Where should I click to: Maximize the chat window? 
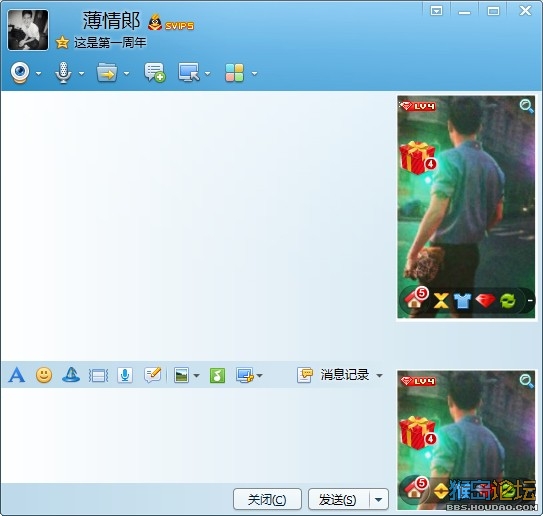493,11
